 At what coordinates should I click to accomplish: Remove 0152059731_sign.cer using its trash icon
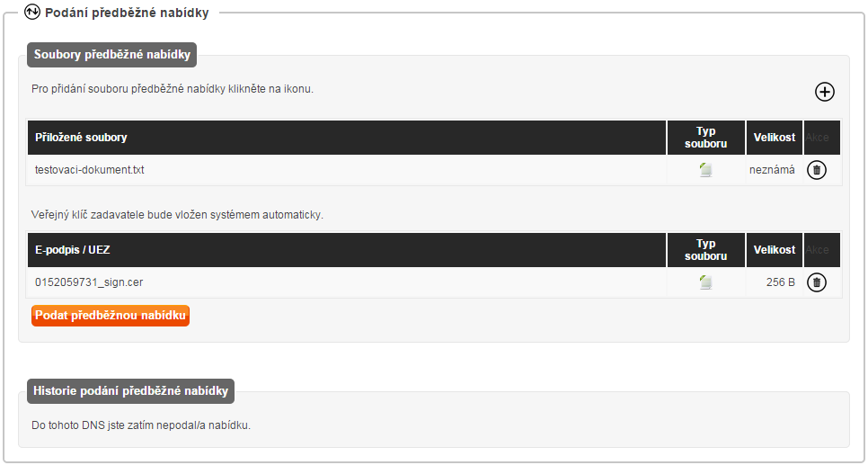click(x=817, y=282)
